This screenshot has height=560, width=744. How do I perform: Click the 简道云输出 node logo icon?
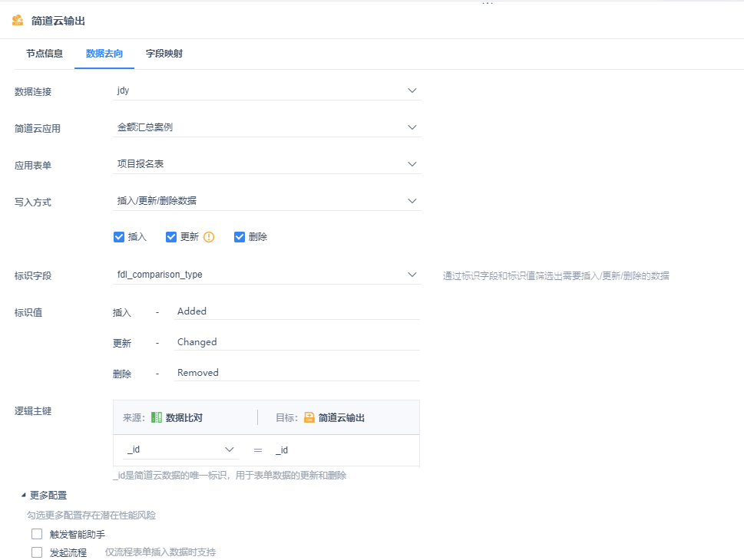18,21
